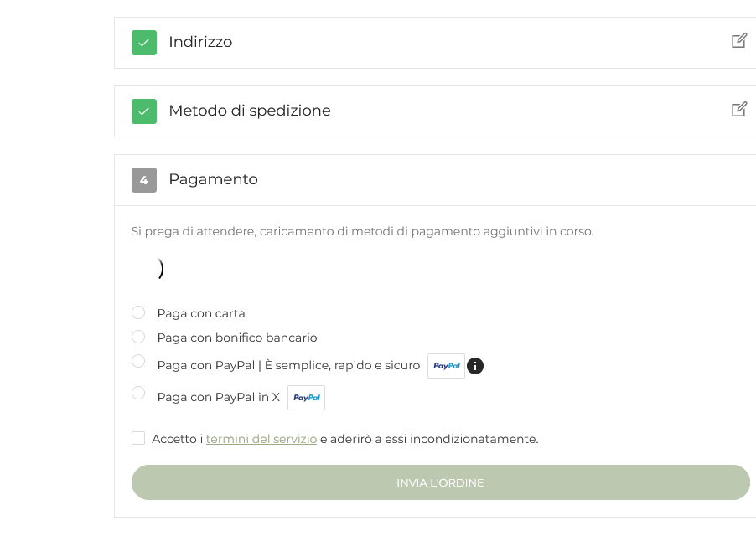
Task: Click the green checkmark beside Metodo di spedizione
Action: tap(144, 111)
